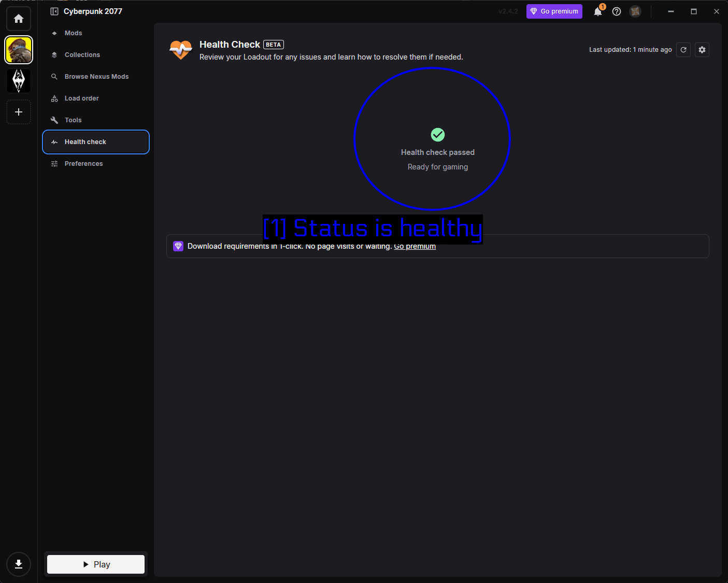Select Health check sidebar item
This screenshot has height=583, width=728.
[x=96, y=142]
